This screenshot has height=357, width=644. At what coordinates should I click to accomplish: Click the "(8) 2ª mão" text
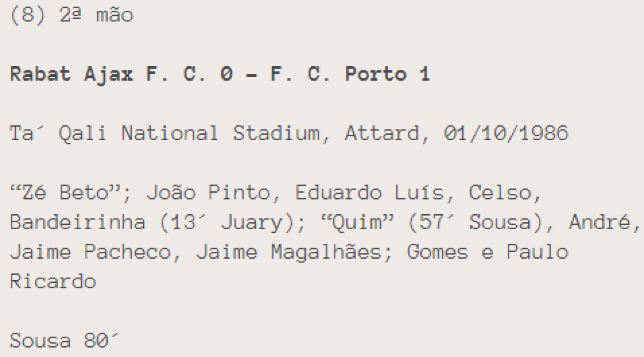(71, 16)
